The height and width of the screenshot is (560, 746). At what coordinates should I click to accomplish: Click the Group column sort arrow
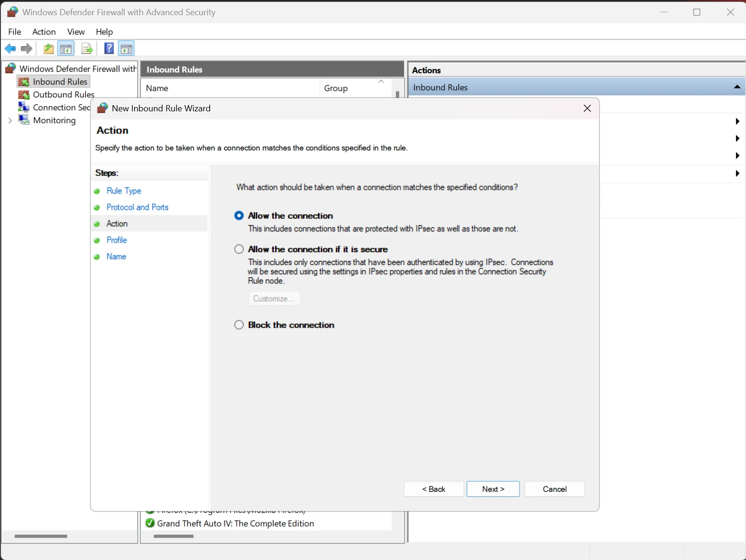[x=381, y=82]
